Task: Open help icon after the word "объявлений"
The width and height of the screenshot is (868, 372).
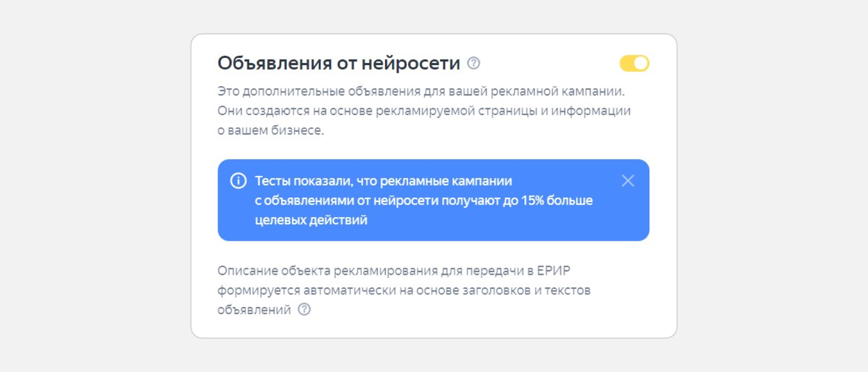Action: pyautogui.click(x=304, y=309)
